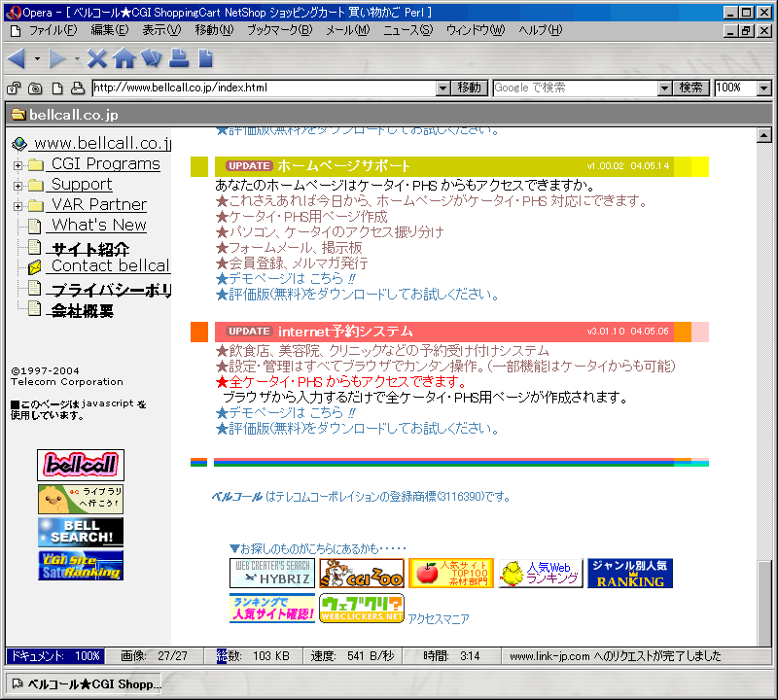Go to the Home page icon
The image size is (778, 700).
(124, 58)
